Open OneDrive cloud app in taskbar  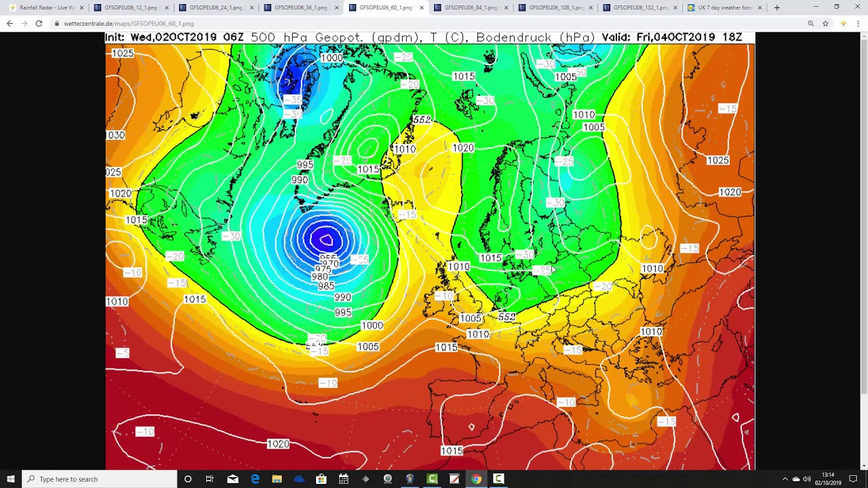[x=299, y=479]
